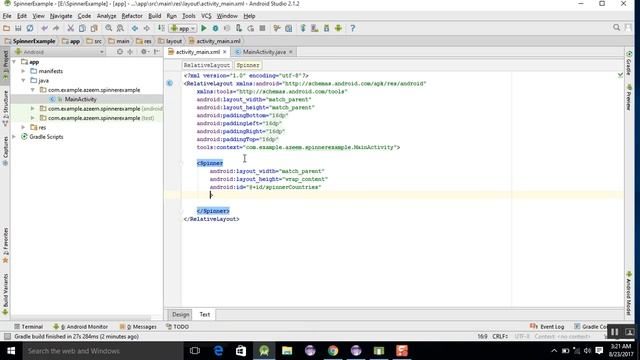Open the Android Device Monitor icon
The width and height of the screenshot is (640, 360).
pos(338,28)
